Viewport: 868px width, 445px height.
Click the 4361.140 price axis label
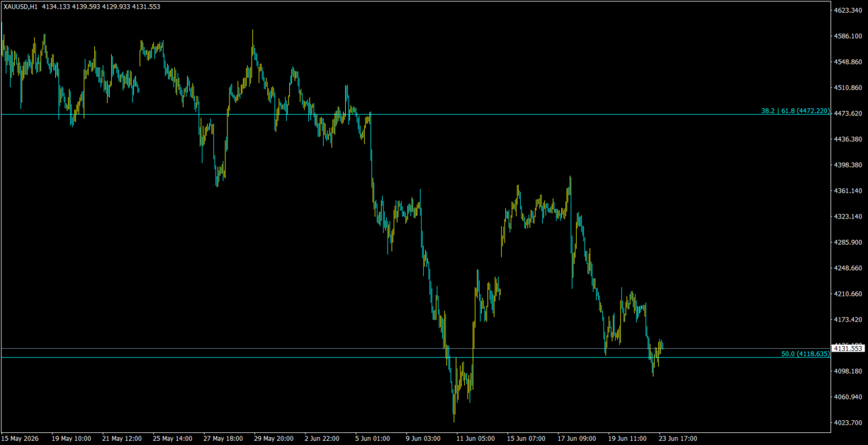pos(848,191)
